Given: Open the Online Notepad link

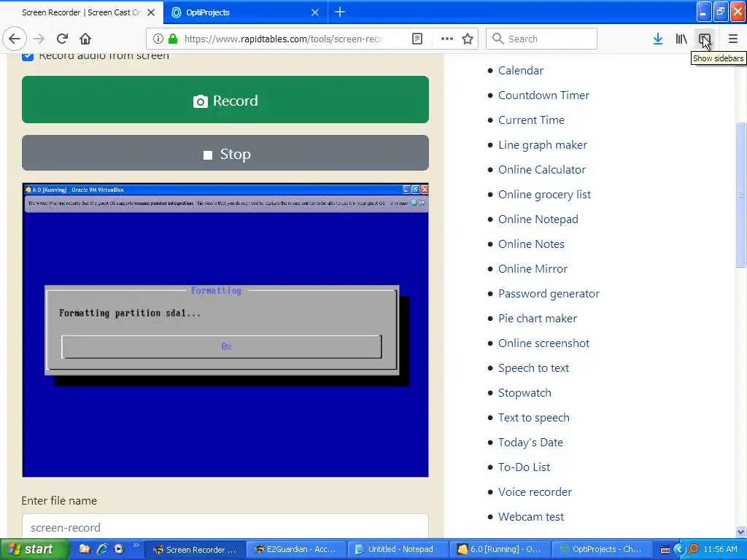Looking at the screenshot, I should pyautogui.click(x=538, y=219).
